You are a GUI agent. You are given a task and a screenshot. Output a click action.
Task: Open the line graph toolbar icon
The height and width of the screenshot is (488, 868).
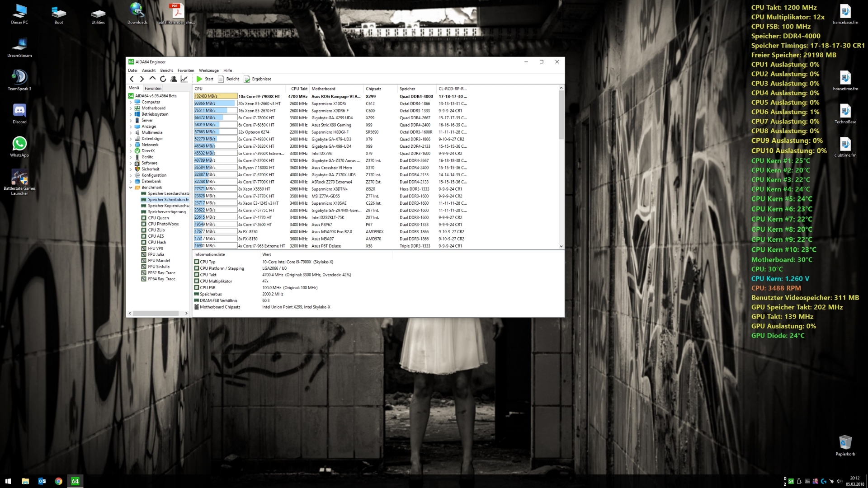[x=184, y=79]
